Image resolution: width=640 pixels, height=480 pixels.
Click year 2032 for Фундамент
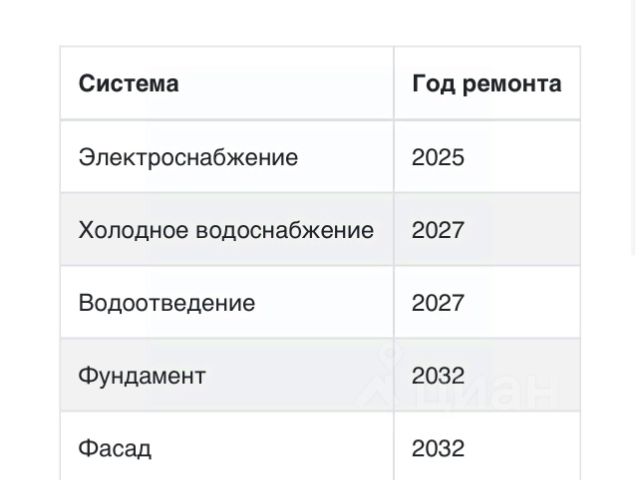(x=438, y=376)
